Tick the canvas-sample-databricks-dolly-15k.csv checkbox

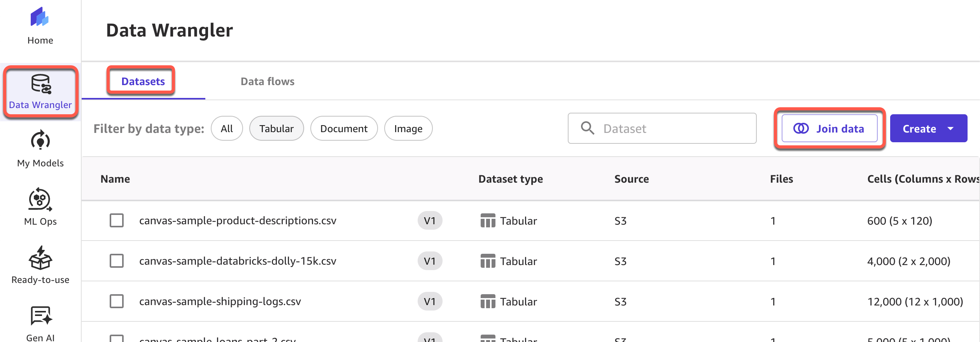(117, 261)
